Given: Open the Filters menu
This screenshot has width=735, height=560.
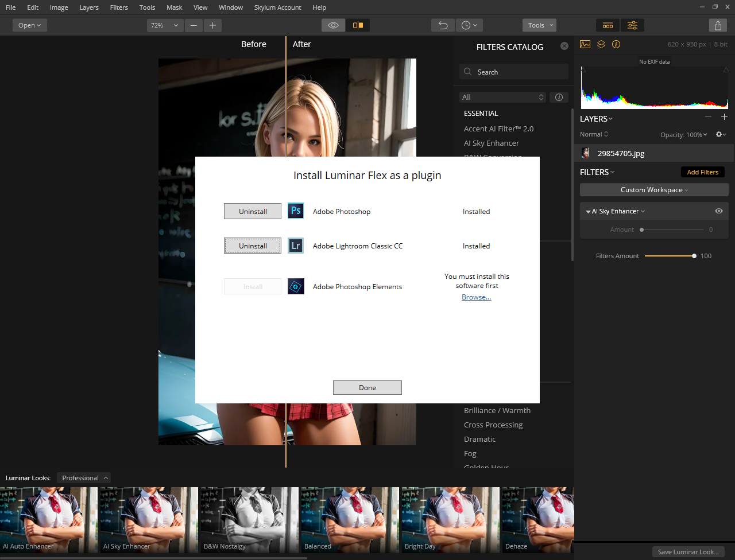Looking at the screenshot, I should pos(119,7).
